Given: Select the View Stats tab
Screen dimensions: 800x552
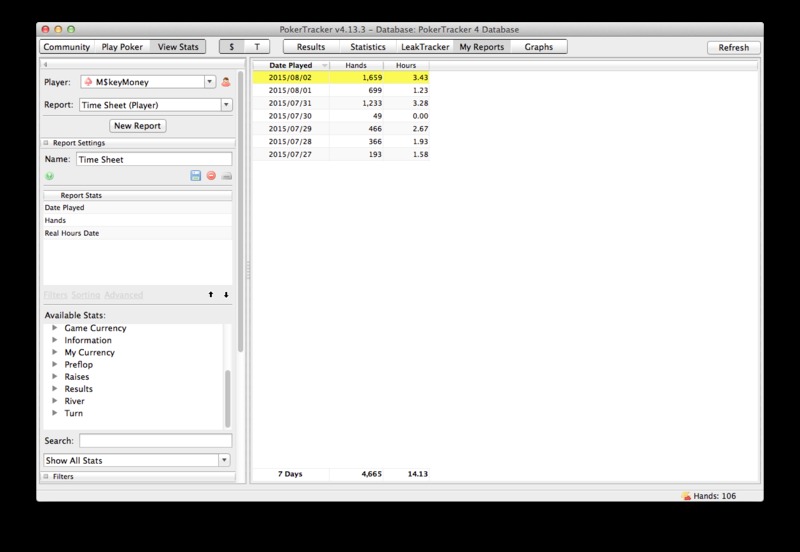Looking at the screenshot, I should tap(178, 47).
